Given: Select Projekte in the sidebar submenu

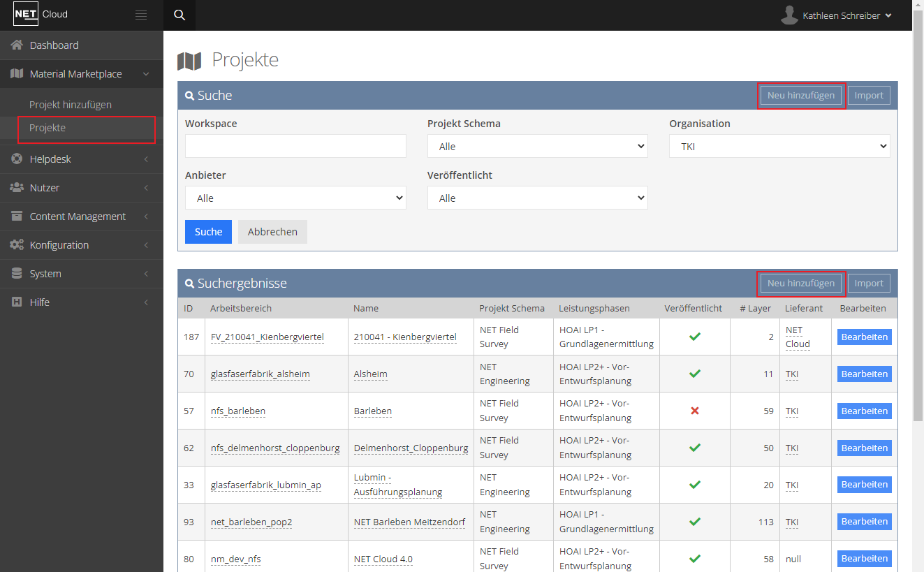Looking at the screenshot, I should click(x=47, y=128).
